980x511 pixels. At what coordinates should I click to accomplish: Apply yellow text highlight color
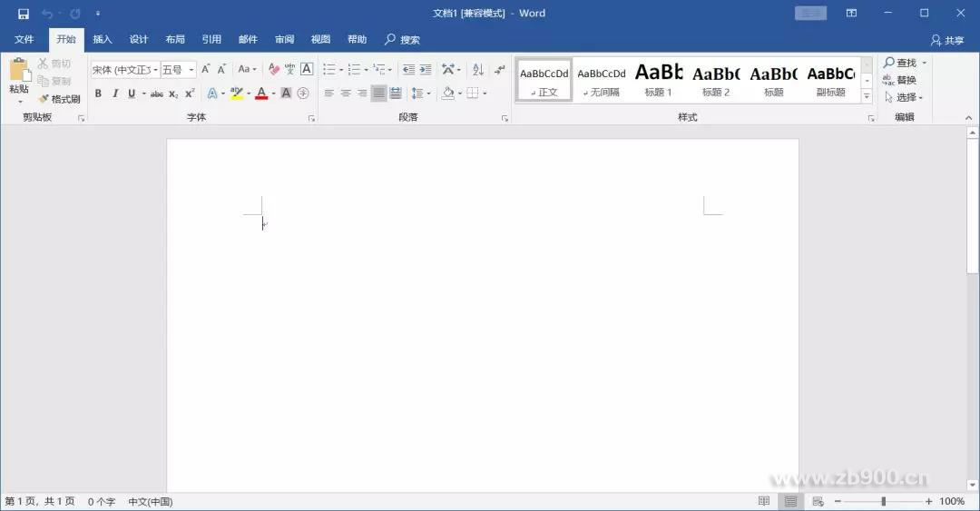tap(236, 93)
